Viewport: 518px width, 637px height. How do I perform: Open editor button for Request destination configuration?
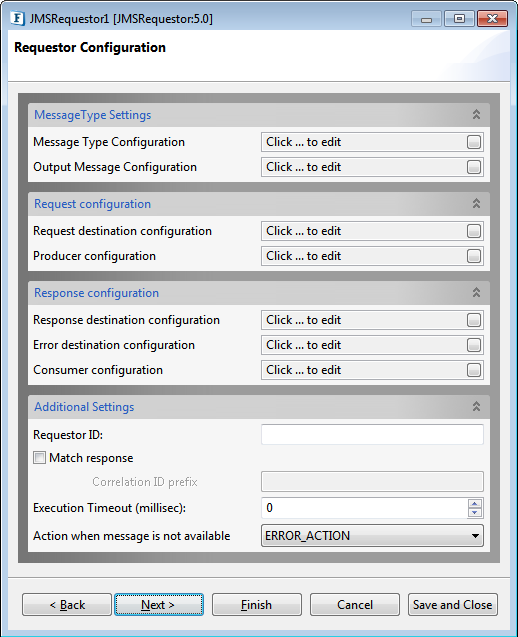(x=474, y=231)
